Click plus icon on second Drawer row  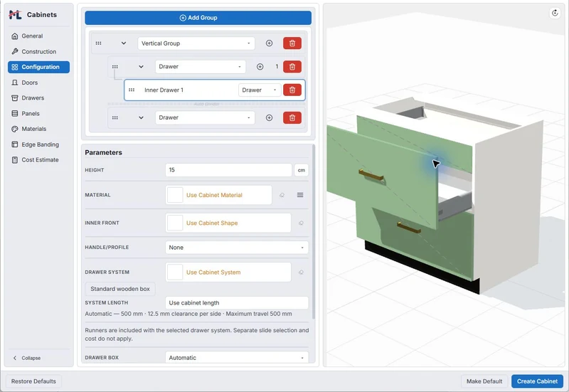click(270, 117)
